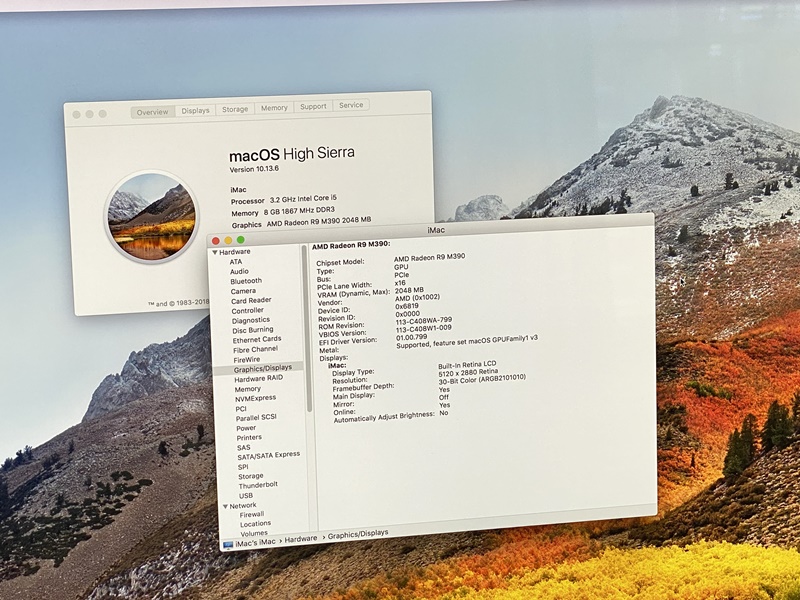This screenshot has height=600, width=800.
Task: Choose Card Reader in the sidebar
Action: click(251, 301)
